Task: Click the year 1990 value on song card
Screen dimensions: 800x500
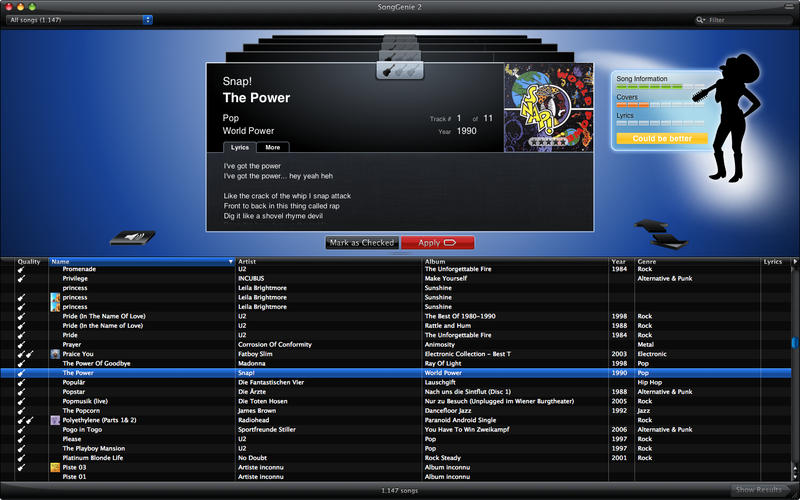Action: (x=466, y=131)
